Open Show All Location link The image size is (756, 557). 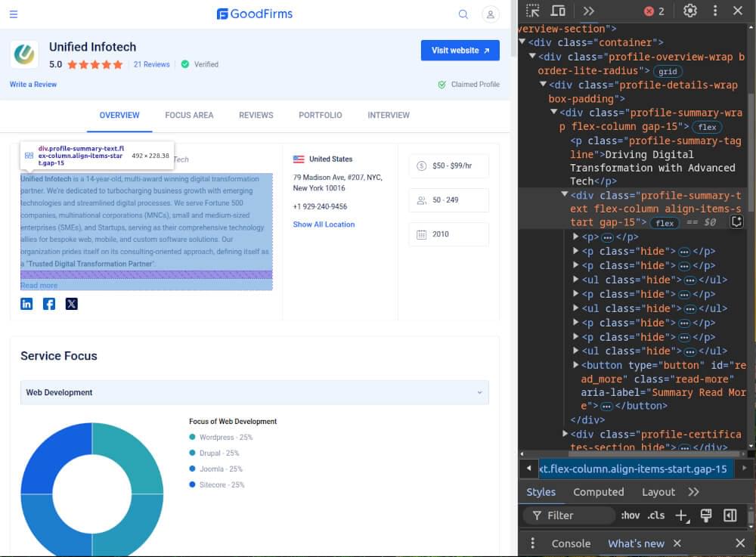(324, 224)
